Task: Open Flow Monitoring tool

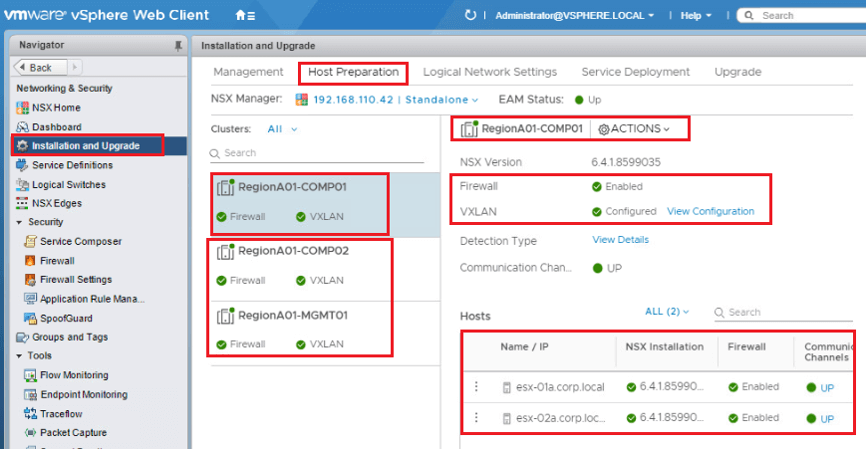Action: coord(74,375)
